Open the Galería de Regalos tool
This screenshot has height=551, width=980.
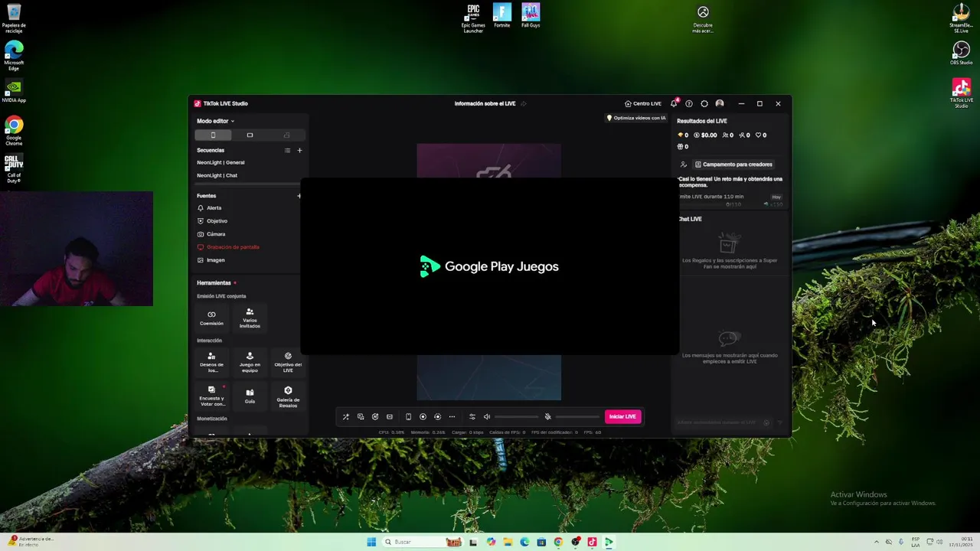pyautogui.click(x=288, y=396)
